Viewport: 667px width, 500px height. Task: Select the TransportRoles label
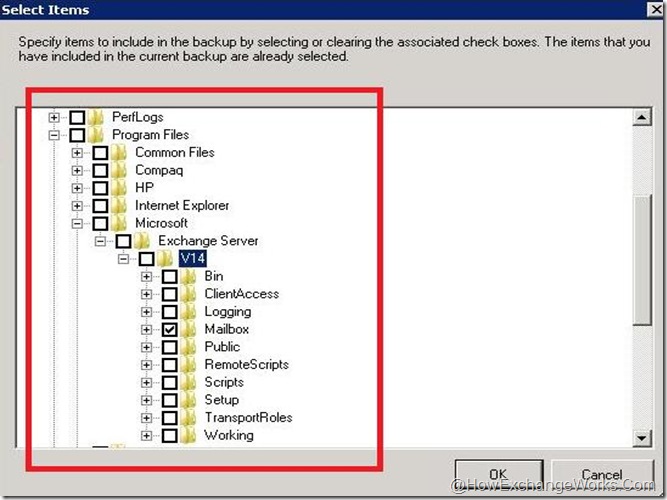tap(248, 417)
